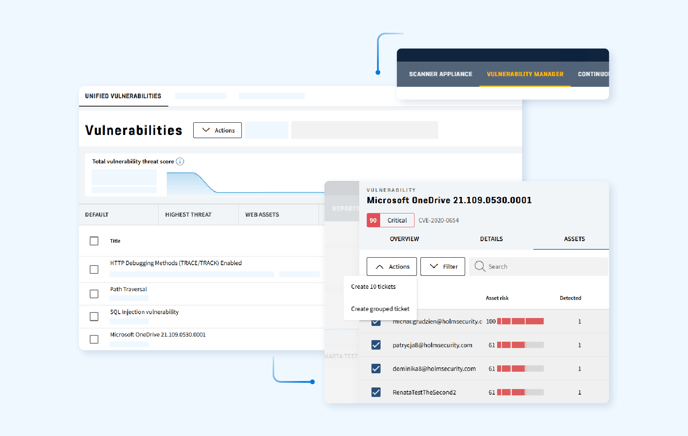Check the Path Traversal row checkbox
The height and width of the screenshot is (436, 688).
(94, 294)
